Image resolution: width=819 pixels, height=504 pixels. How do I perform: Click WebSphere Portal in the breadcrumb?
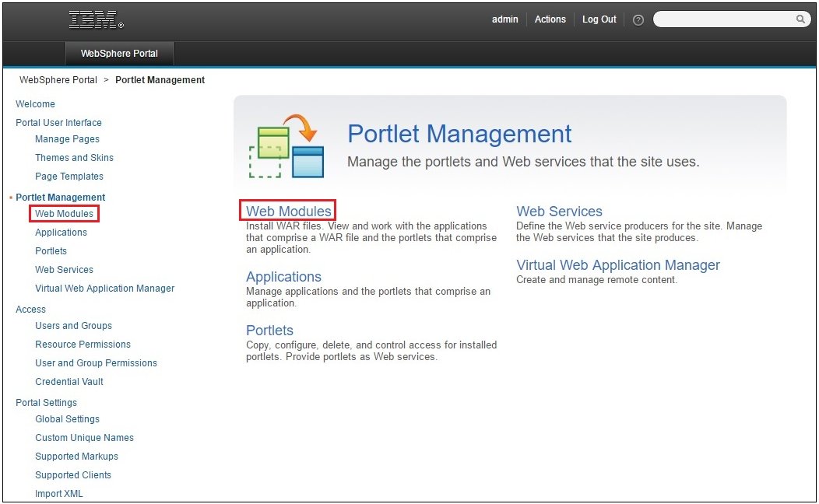[58, 80]
